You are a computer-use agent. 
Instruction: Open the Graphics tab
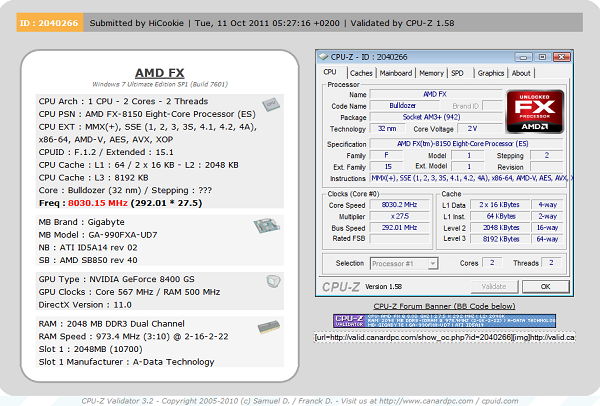click(491, 73)
